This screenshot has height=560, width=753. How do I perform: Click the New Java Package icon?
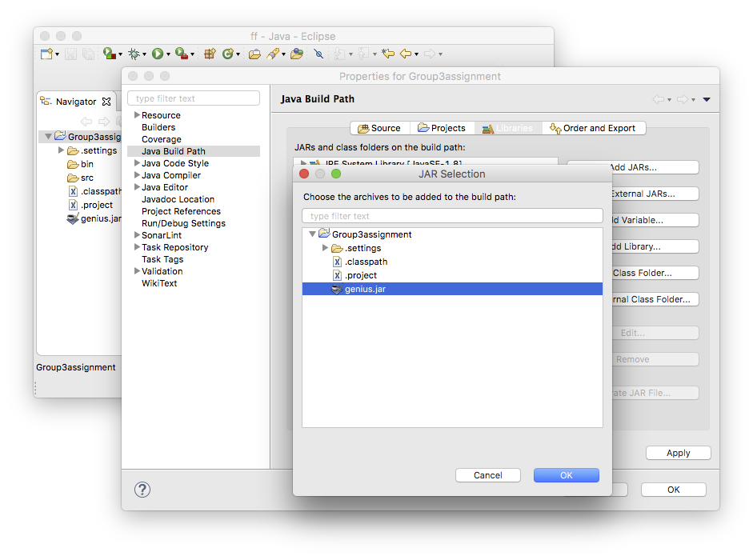click(210, 54)
